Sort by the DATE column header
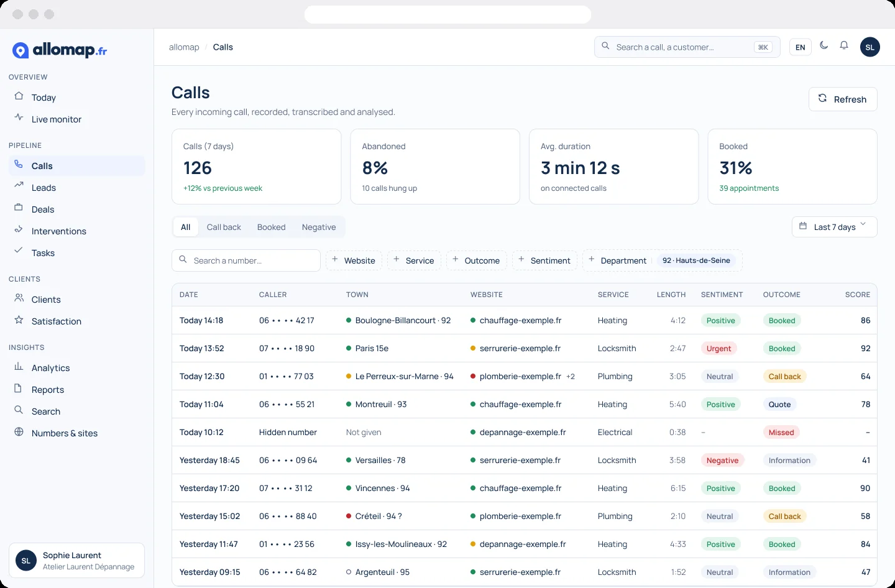Screen dimensions: 895x588 click(x=189, y=295)
